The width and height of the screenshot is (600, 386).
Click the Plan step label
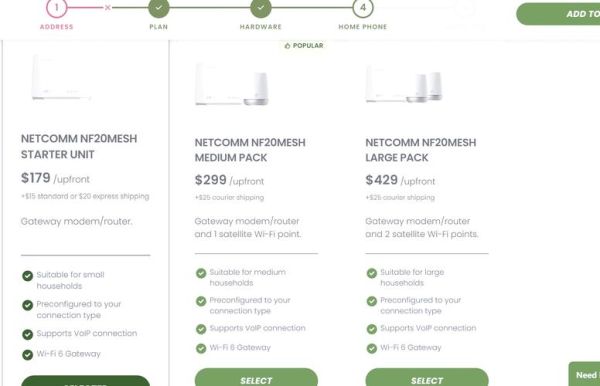point(159,27)
